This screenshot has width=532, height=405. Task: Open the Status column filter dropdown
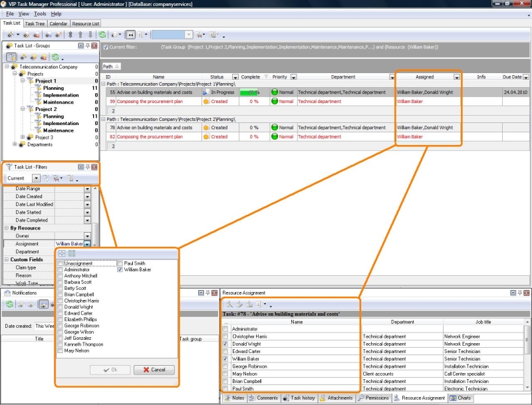[235, 77]
